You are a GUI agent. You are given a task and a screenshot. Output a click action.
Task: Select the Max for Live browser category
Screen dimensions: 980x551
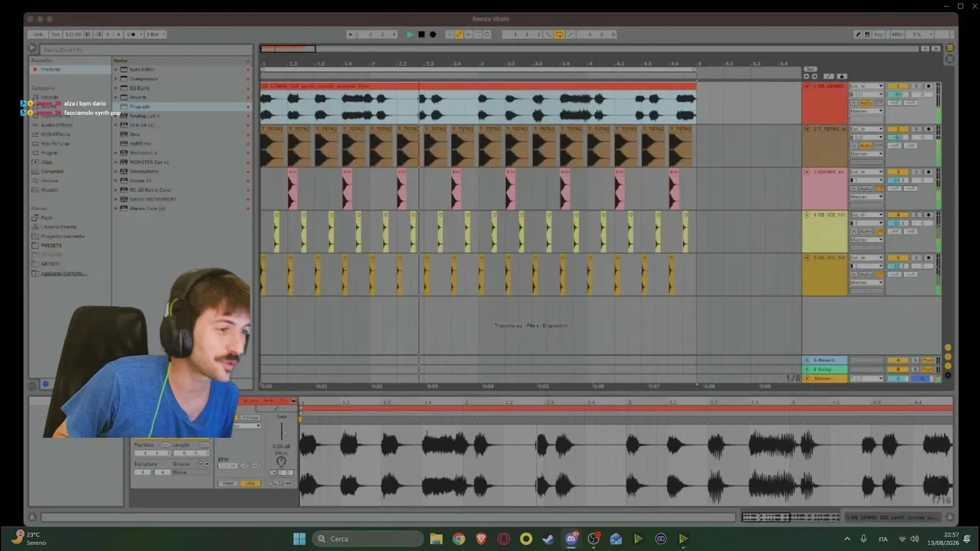coord(55,143)
